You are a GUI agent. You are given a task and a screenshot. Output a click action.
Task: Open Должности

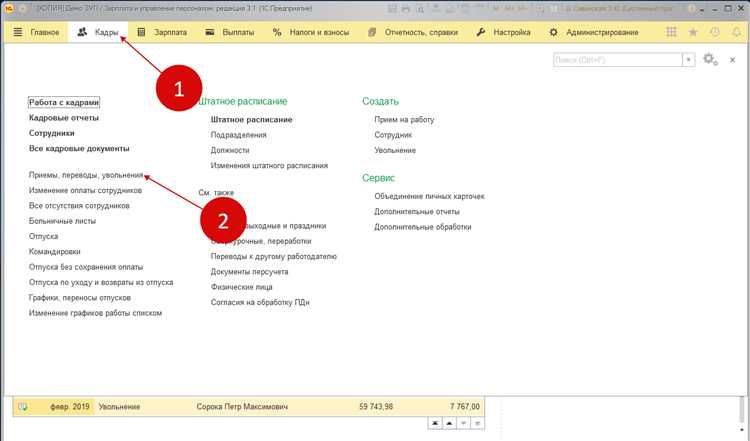[230, 150]
